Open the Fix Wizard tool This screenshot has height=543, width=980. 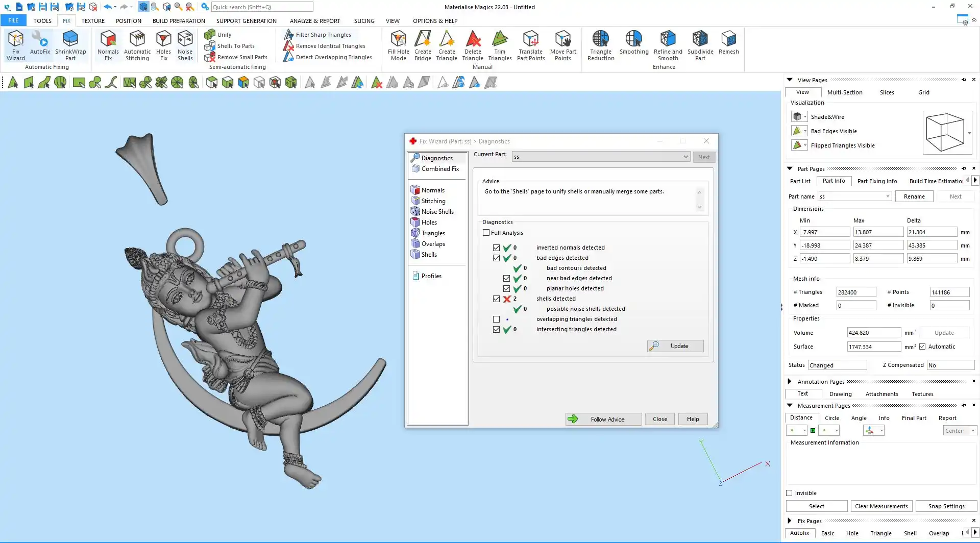pos(15,45)
